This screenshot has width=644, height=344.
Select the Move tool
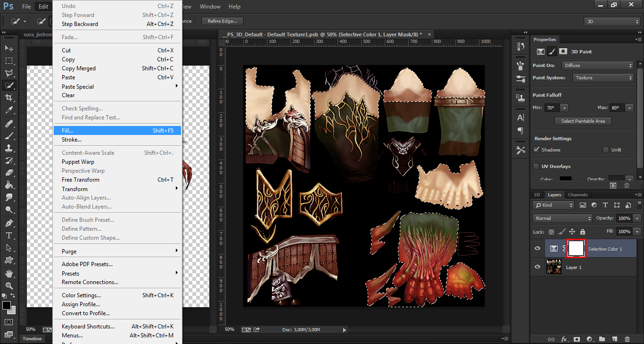point(9,49)
